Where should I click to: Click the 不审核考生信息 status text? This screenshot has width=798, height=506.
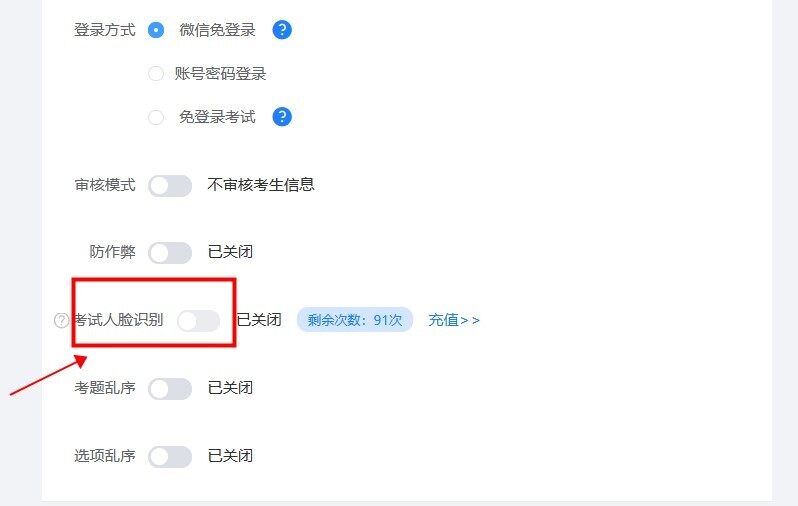pos(261,185)
